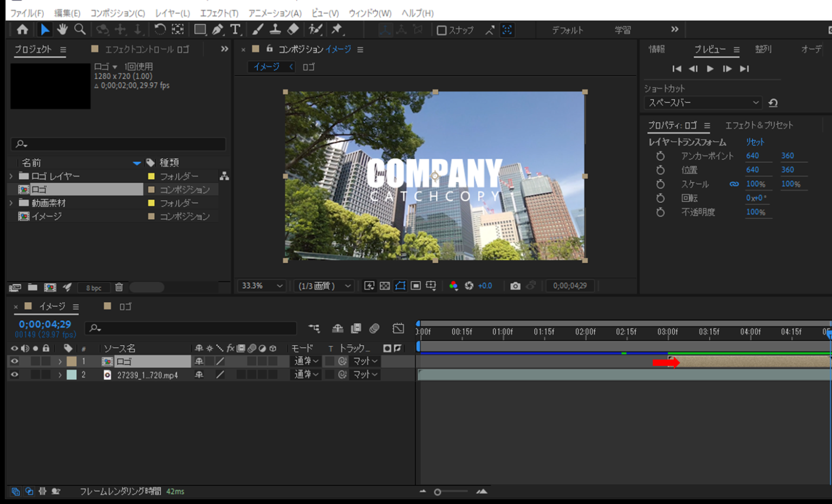Open the スペースバー shortcut dropdown
Image resolution: width=832 pixels, height=504 pixels.
click(703, 103)
